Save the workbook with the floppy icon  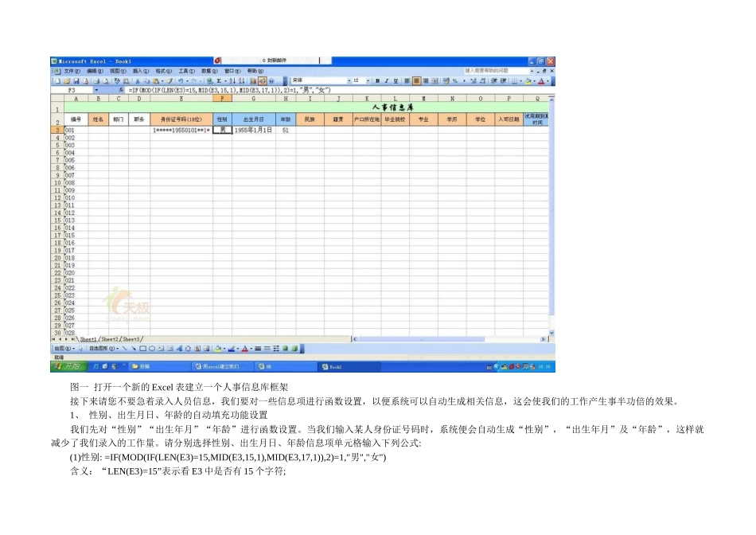(76, 81)
